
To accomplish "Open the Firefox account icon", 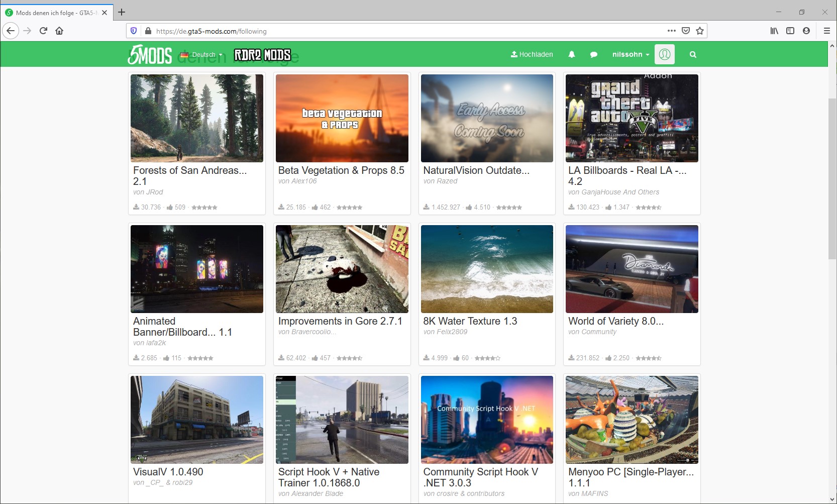I will click(806, 31).
